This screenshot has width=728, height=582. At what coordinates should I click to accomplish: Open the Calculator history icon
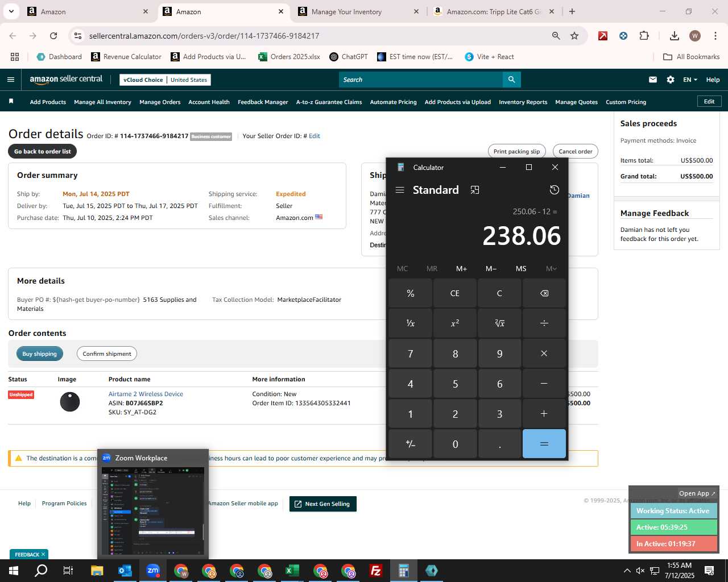pyautogui.click(x=555, y=190)
